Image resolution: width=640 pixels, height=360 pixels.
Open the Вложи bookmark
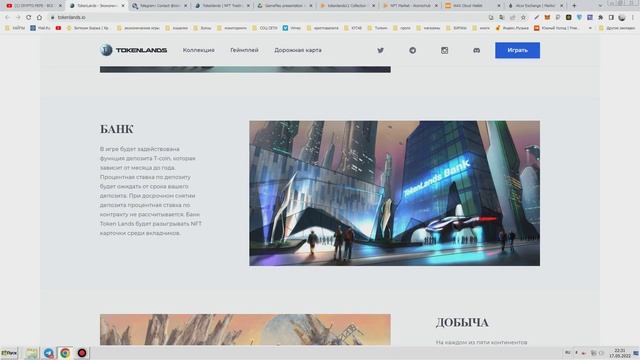point(291,28)
